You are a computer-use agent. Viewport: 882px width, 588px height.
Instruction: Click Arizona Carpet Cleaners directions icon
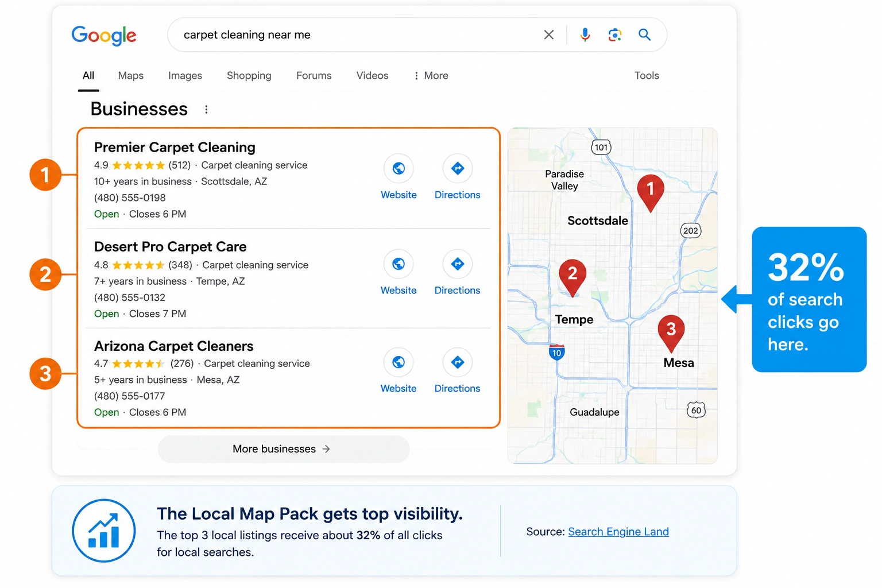(458, 362)
